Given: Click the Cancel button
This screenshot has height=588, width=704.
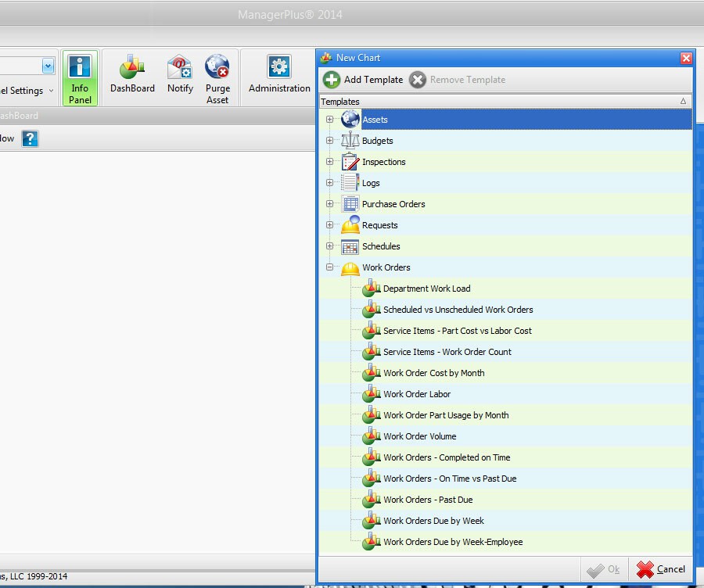Looking at the screenshot, I should pos(662,569).
